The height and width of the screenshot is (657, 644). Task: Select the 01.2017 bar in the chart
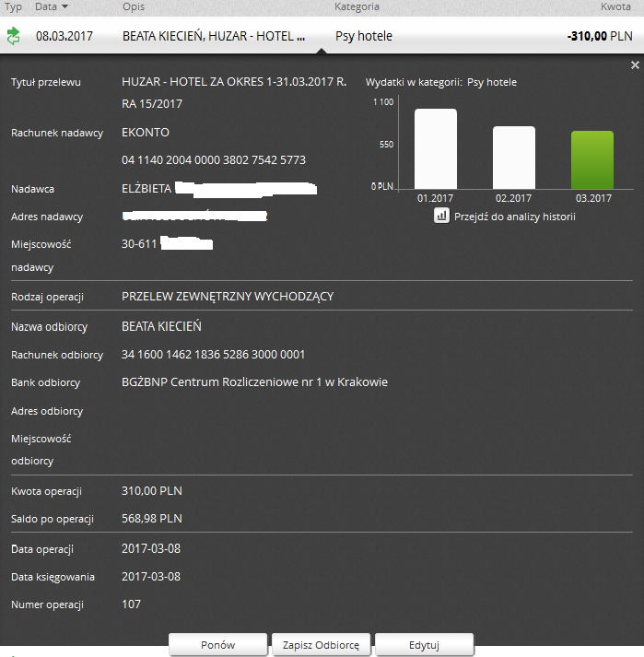point(435,149)
